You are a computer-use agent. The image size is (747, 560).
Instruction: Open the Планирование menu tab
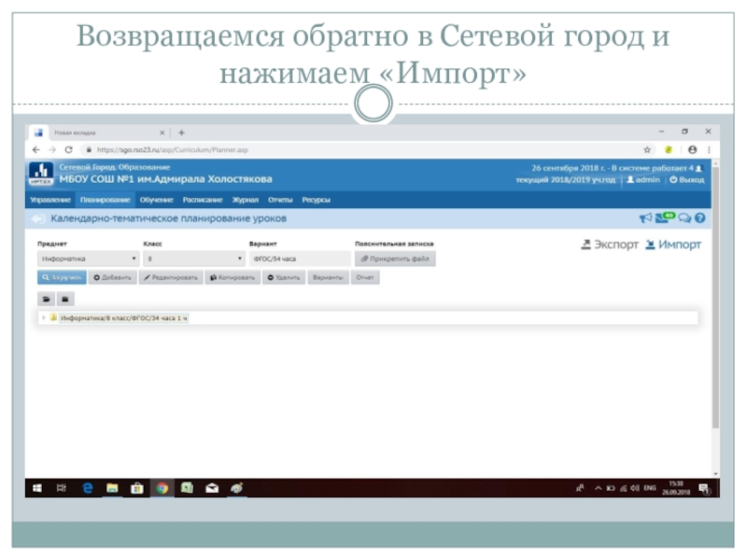(105, 200)
